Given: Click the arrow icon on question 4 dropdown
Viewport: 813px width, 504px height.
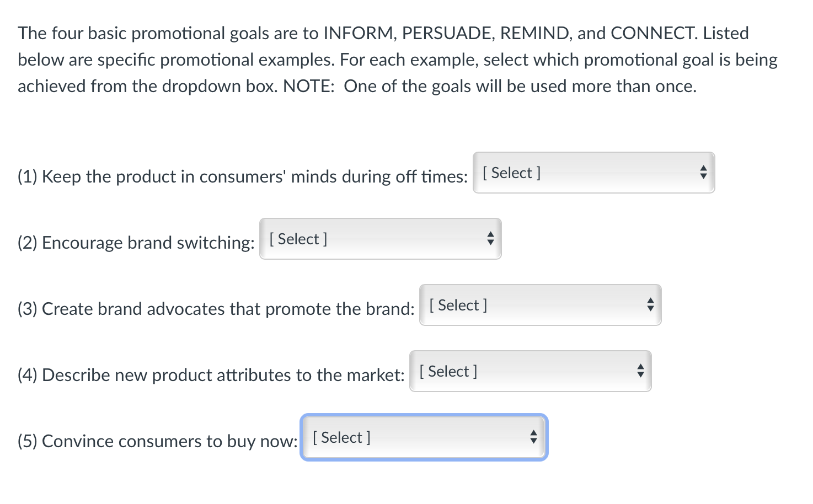Looking at the screenshot, I should tap(640, 371).
